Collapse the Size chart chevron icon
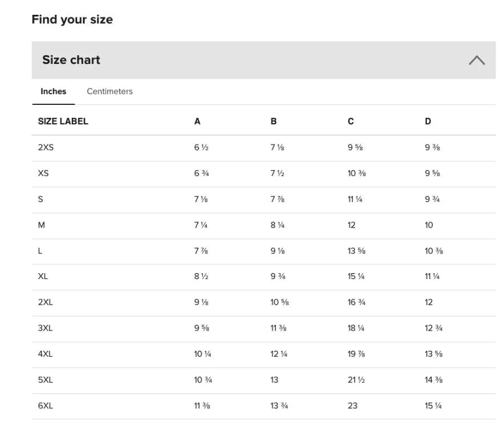 476,60
